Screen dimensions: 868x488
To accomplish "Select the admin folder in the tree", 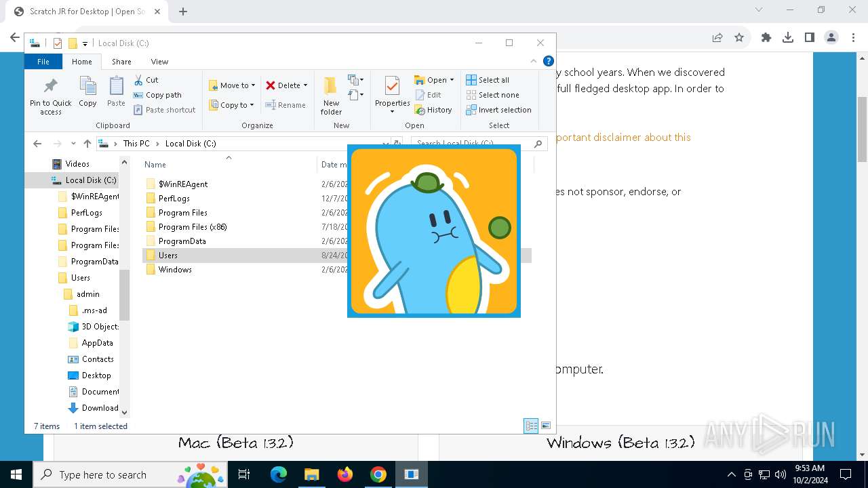I will (88, 294).
